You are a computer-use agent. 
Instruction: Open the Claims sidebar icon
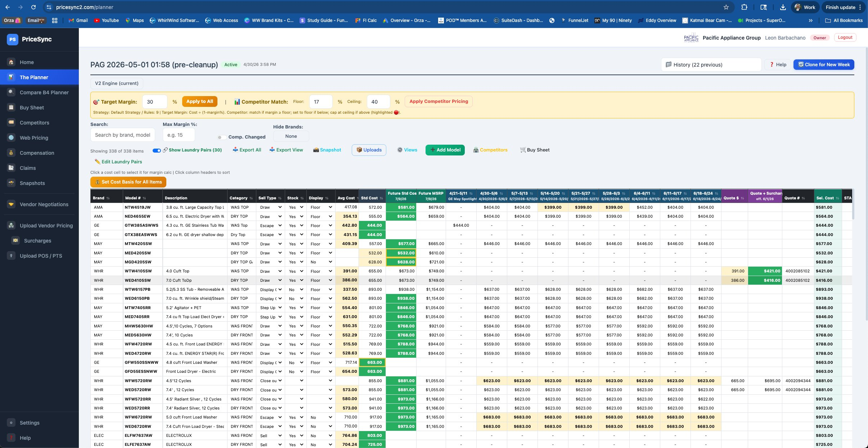[11, 168]
